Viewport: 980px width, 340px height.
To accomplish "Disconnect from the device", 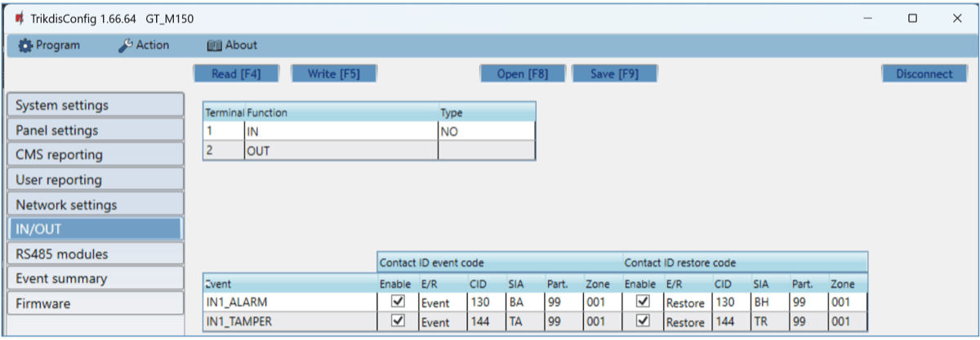I will tap(924, 74).
